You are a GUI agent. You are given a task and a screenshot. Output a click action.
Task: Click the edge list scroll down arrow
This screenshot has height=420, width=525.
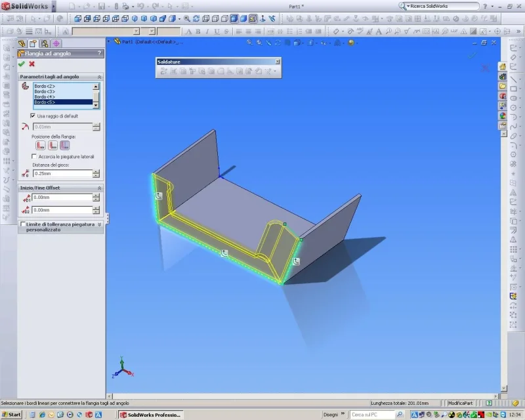pyautogui.click(x=96, y=105)
